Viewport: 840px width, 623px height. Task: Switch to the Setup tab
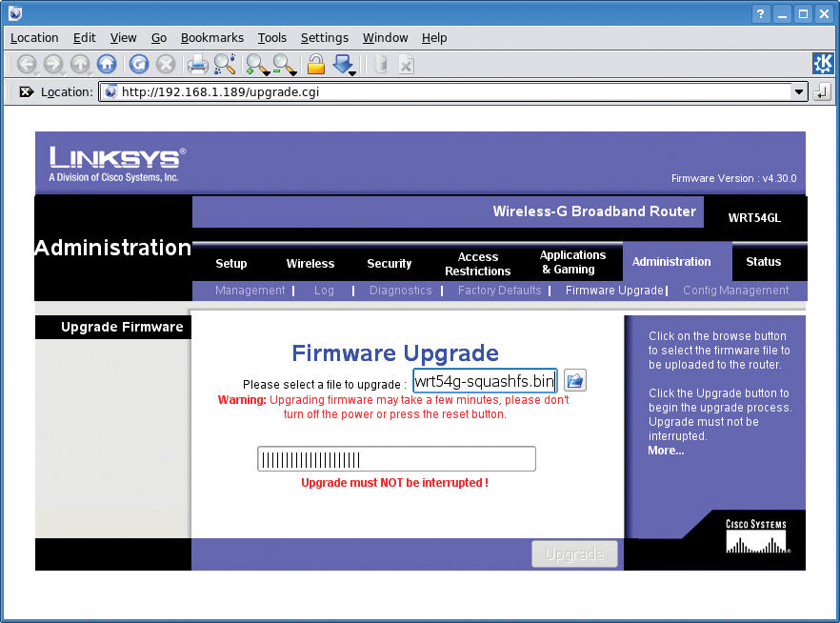[230, 264]
